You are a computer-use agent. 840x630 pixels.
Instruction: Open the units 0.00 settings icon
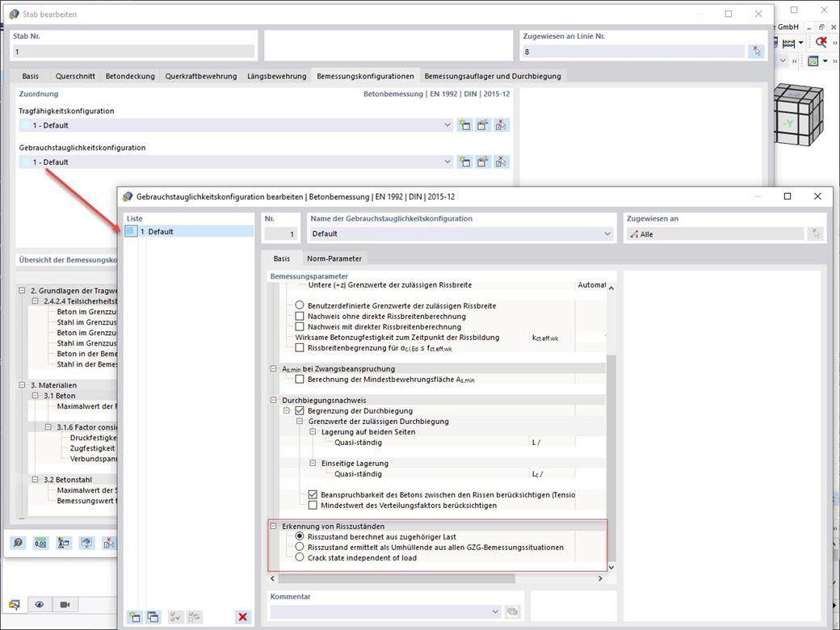tap(40, 543)
